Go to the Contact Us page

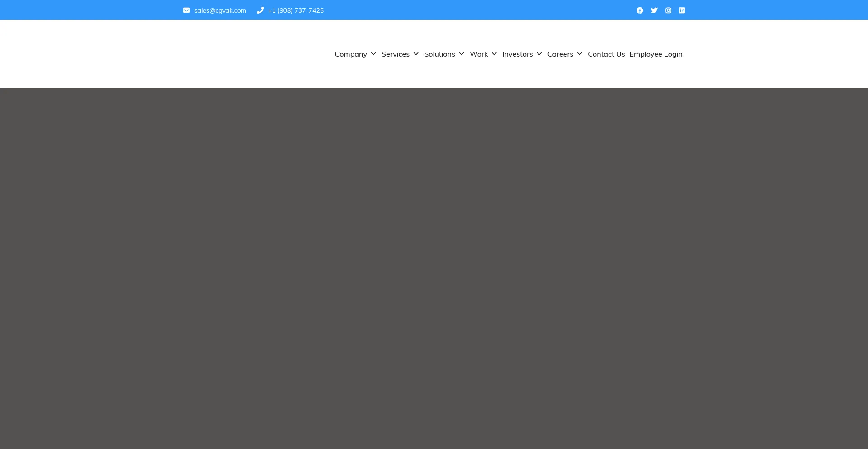pos(606,54)
